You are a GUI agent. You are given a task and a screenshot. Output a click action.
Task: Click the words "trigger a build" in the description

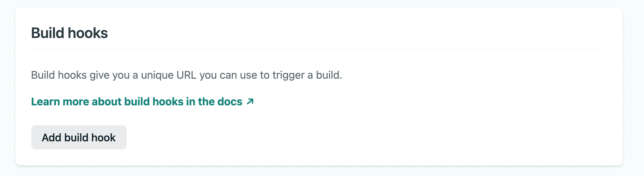(307, 75)
